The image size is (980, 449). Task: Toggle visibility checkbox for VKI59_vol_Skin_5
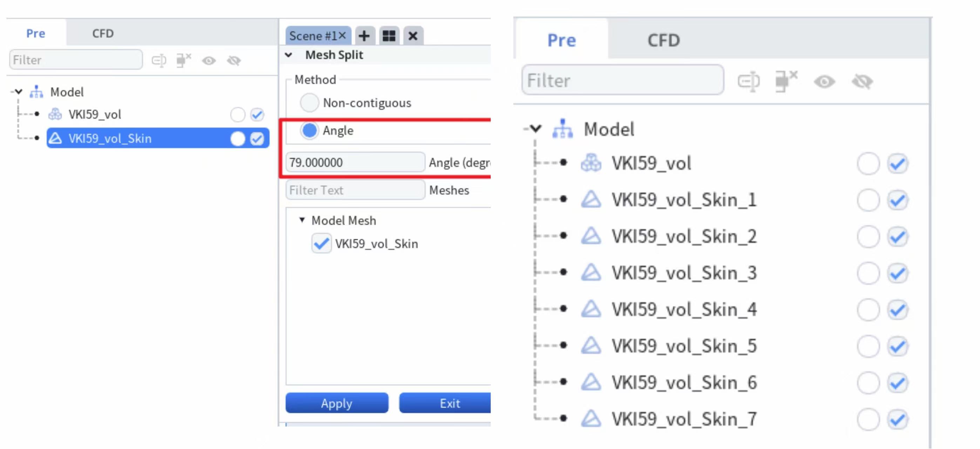pyautogui.click(x=898, y=346)
